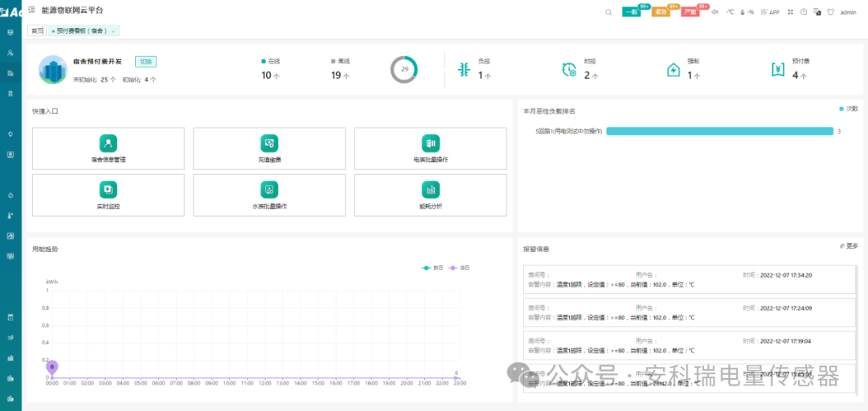This screenshot has height=411, width=868.
Task: Click the theme shirt icon near admin
Action: (830, 12)
